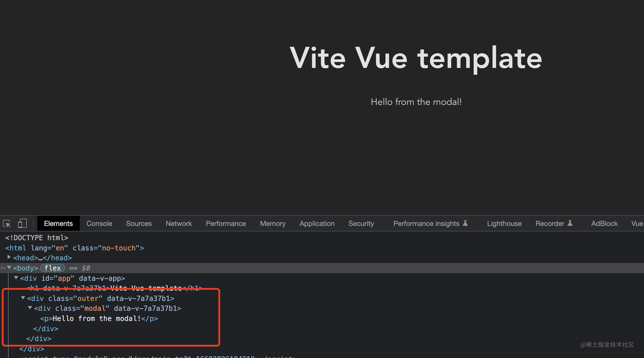Switch to the Lighthouse tab
Image resolution: width=644 pixels, height=358 pixels.
tap(504, 224)
